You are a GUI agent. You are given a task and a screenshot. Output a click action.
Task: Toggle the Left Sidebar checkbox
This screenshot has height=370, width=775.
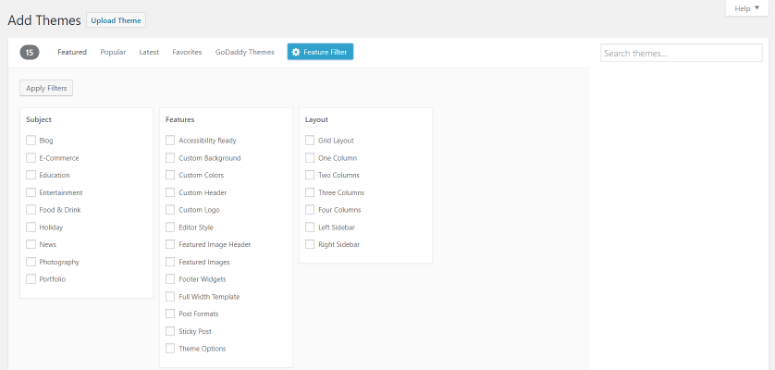(310, 227)
